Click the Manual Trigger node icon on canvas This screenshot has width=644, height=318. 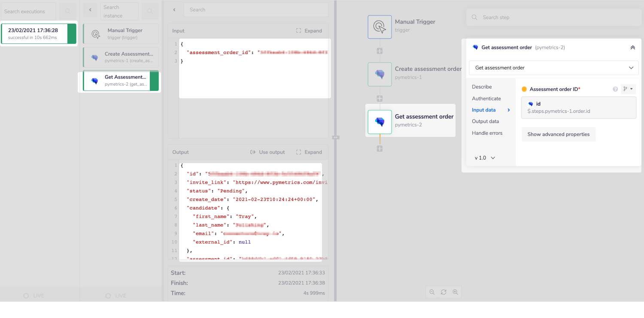click(380, 27)
